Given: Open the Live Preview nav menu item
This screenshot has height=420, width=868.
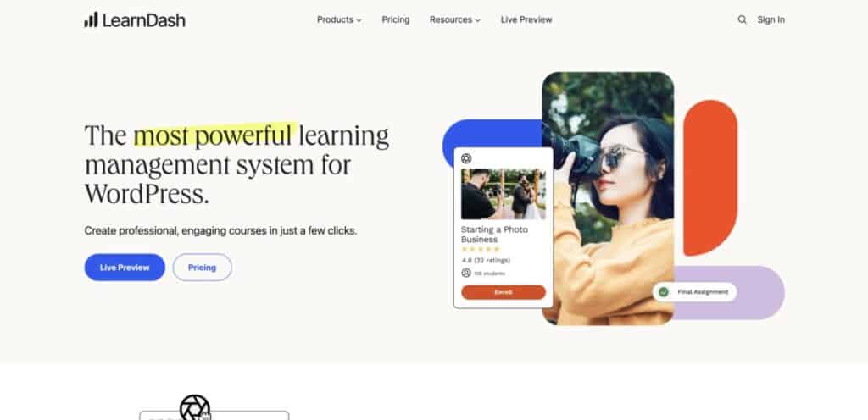Looking at the screenshot, I should pyautogui.click(x=526, y=19).
